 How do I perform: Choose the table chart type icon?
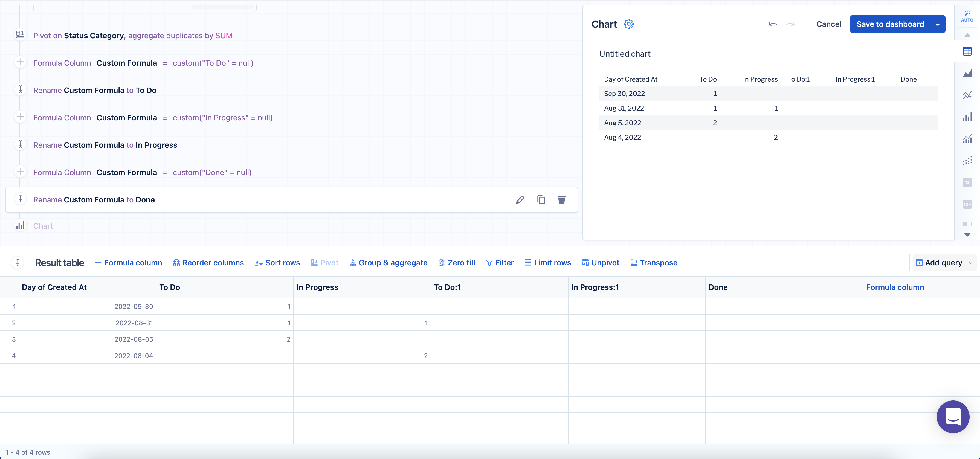pyautogui.click(x=967, y=51)
